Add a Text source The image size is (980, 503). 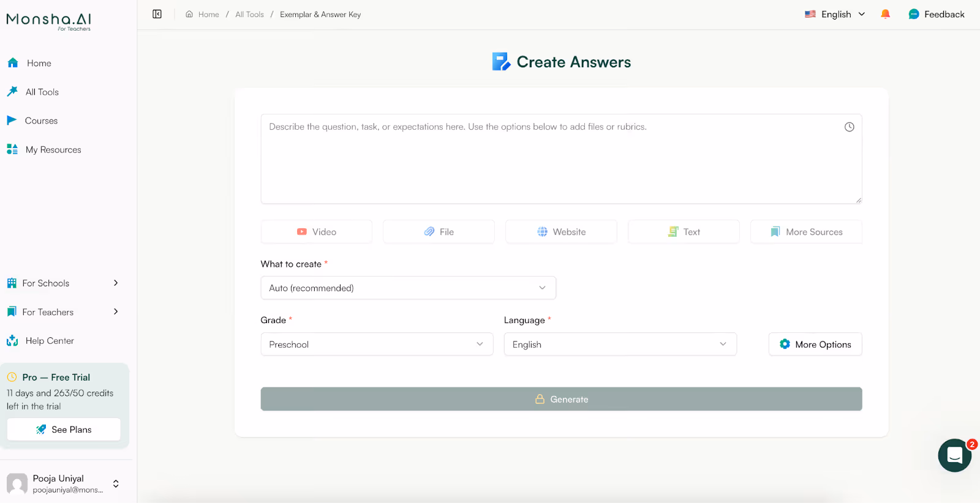[684, 231]
